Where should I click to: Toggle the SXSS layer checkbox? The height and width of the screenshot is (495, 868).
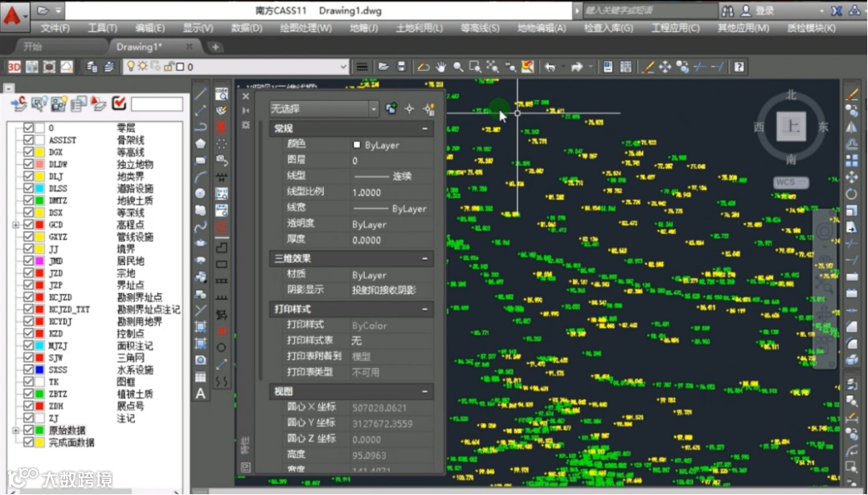[x=28, y=370]
